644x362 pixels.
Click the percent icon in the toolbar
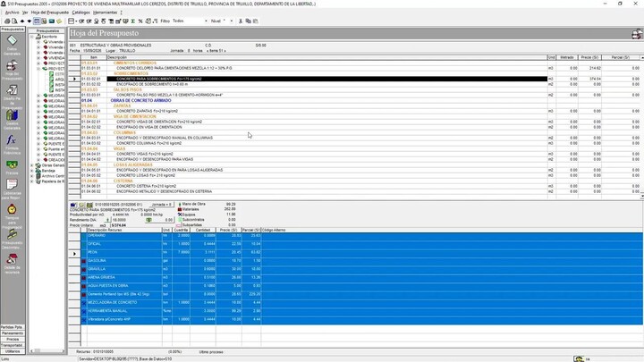140,21
